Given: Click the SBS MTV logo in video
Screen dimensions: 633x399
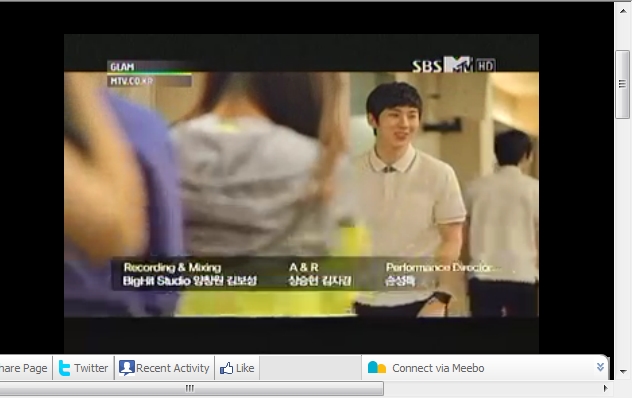Looking at the screenshot, I should click(442, 65).
